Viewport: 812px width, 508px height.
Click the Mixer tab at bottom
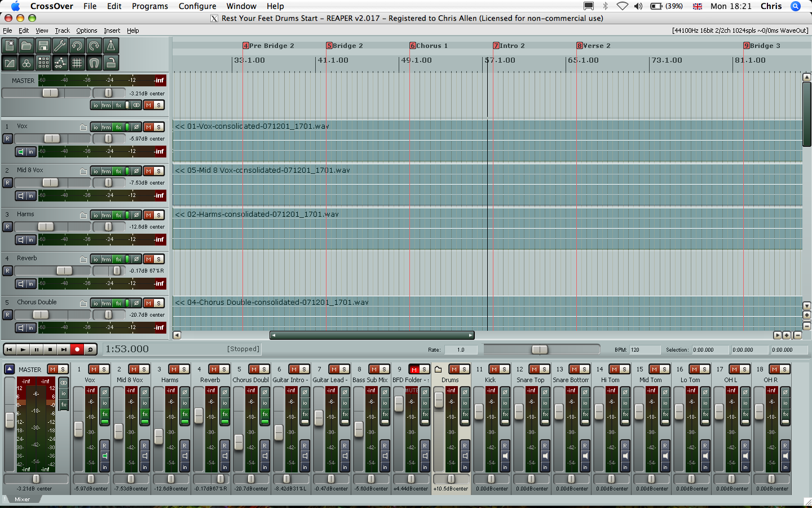click(x=22, y=500)
